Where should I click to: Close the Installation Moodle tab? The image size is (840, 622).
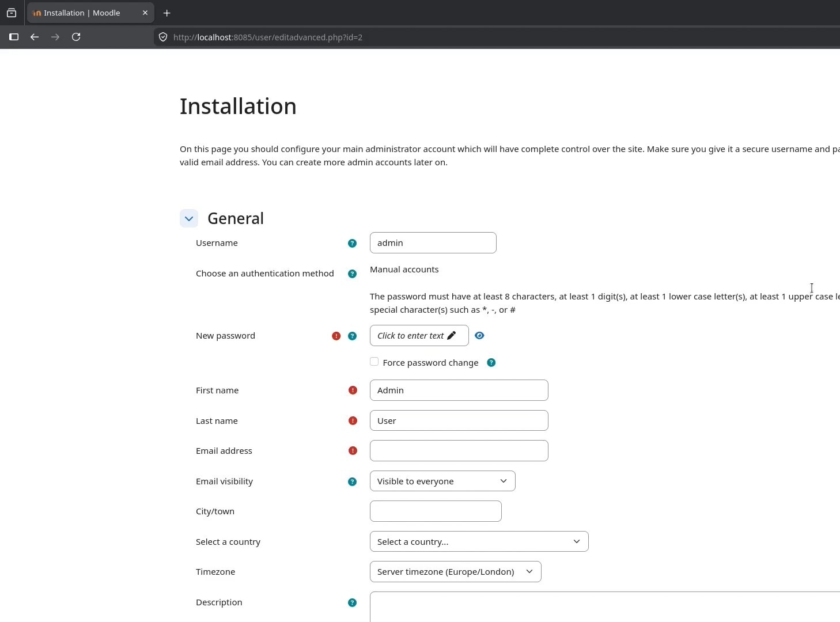pyautogui.click(x=145, y=13)
